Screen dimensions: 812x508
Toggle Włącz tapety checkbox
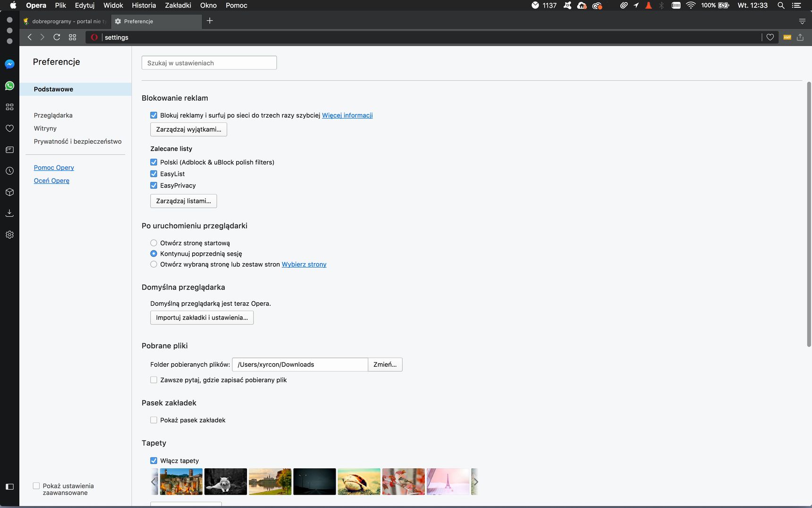pyautogui.click(x=153, y=460)
